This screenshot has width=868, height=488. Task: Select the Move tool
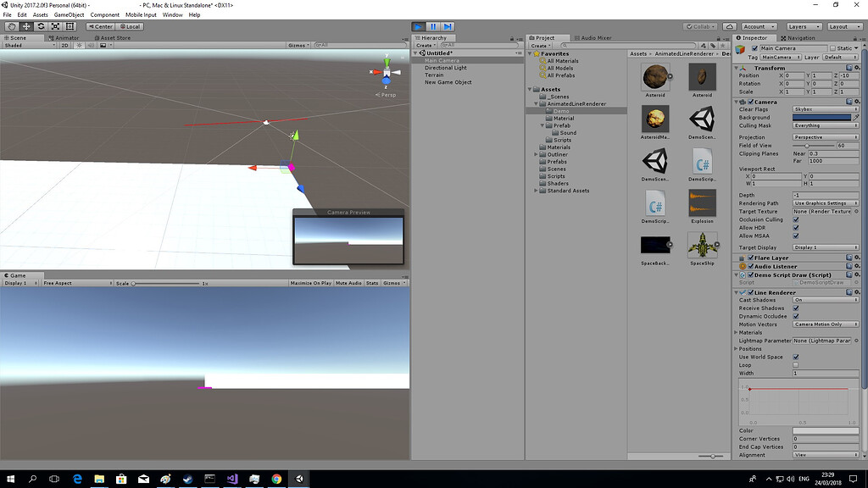coord(26,26)
